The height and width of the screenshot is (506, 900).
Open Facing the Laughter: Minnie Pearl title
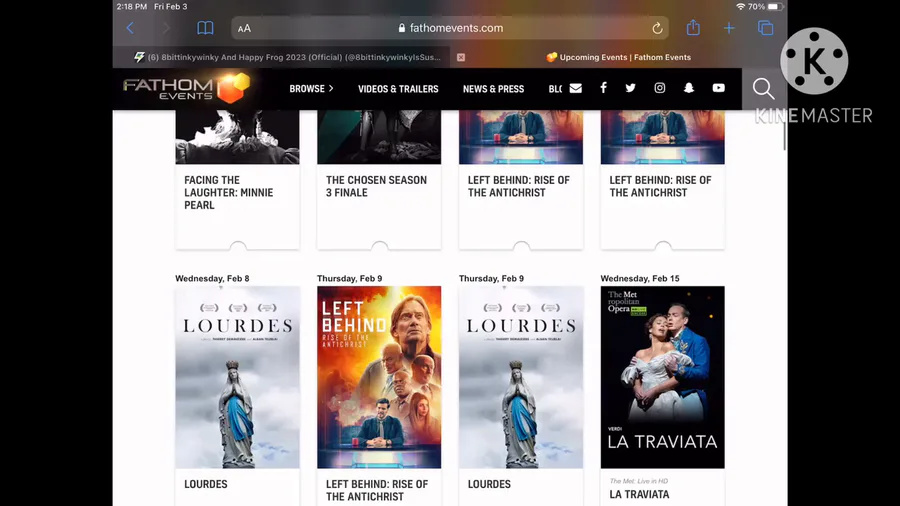pos(228,193)
